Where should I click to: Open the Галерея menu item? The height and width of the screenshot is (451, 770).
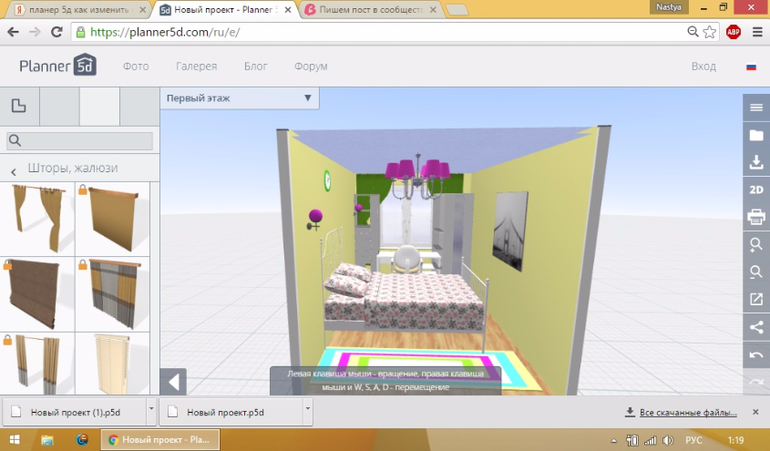(x=196, y=66)
